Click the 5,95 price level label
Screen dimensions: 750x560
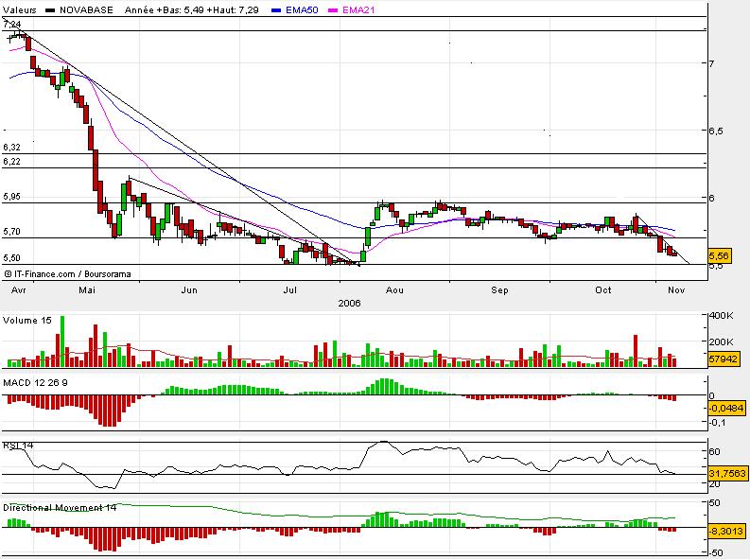click(x=12, y=197)
